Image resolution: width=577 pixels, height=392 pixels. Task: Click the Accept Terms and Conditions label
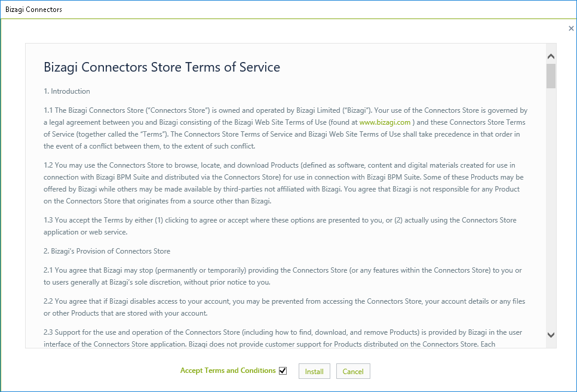[228, 371]
